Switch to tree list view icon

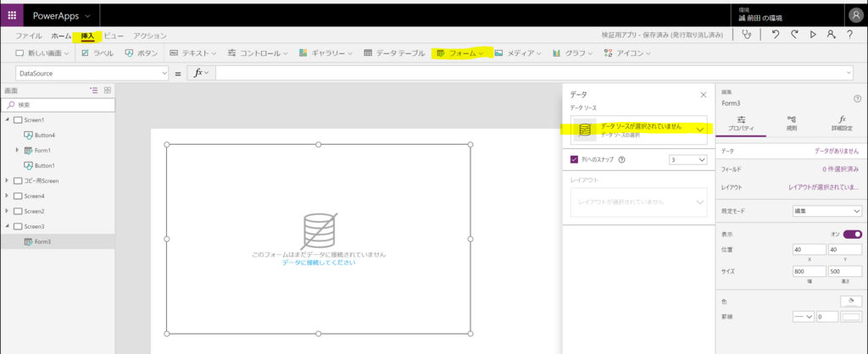[94, 90]
